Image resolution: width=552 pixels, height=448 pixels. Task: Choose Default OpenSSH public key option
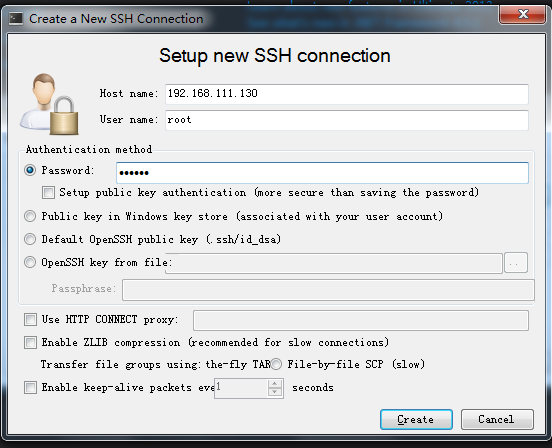click(x=30, y=239)
